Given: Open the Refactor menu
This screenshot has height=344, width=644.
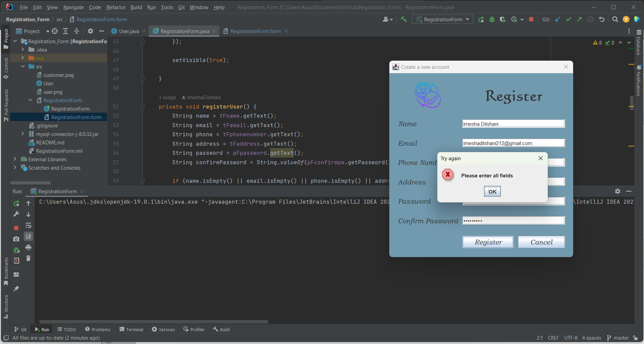Looking at the screenshot, I should 116,7.
